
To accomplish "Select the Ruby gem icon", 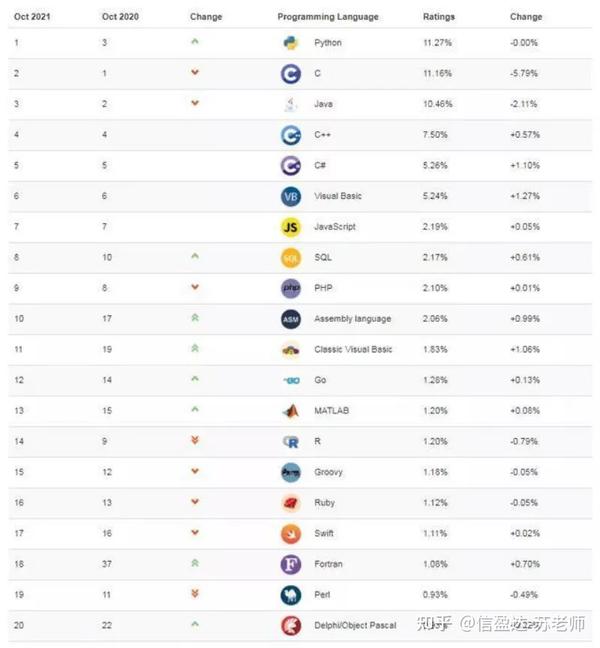I will tap(290, 503).
